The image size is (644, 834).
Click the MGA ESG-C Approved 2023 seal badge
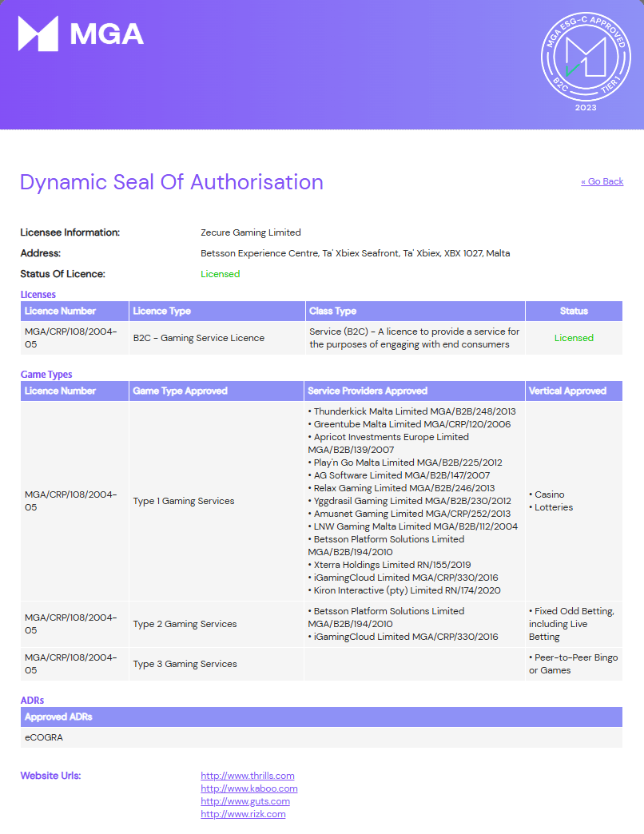(x=586, y=62)
